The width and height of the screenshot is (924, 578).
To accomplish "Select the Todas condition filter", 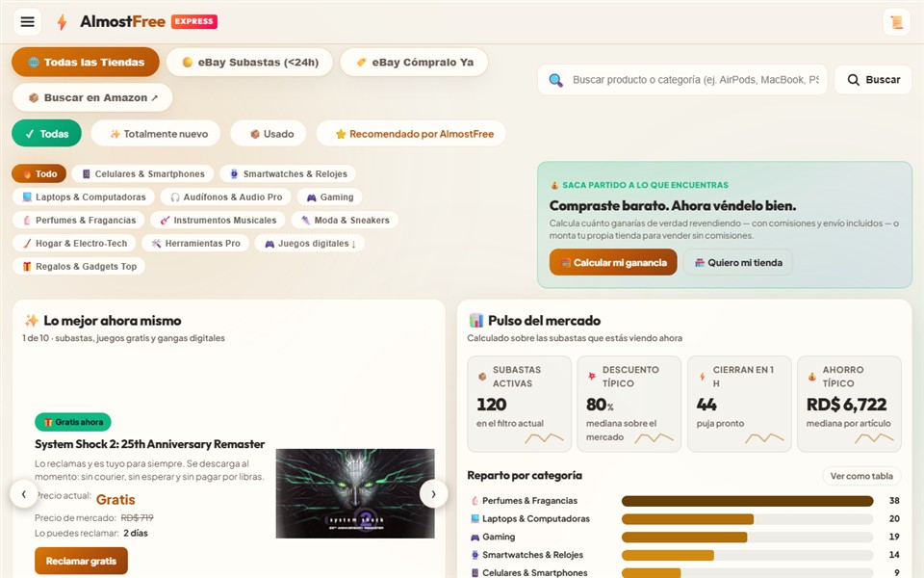I will tap(46, 134).
